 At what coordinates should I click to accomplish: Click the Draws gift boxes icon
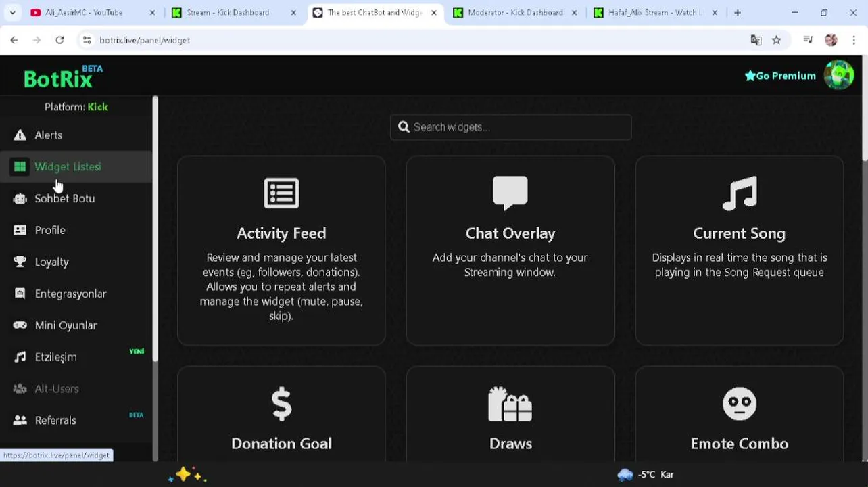510,404
